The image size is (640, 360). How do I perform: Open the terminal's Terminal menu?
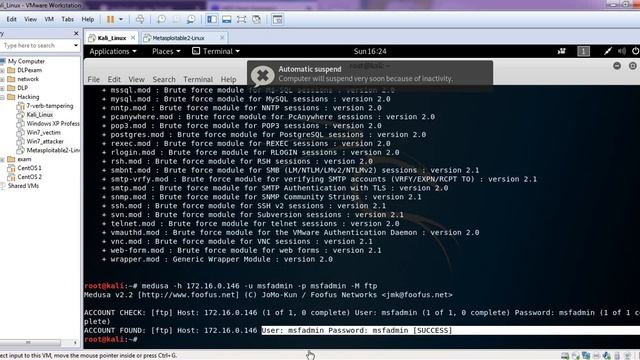198,79
